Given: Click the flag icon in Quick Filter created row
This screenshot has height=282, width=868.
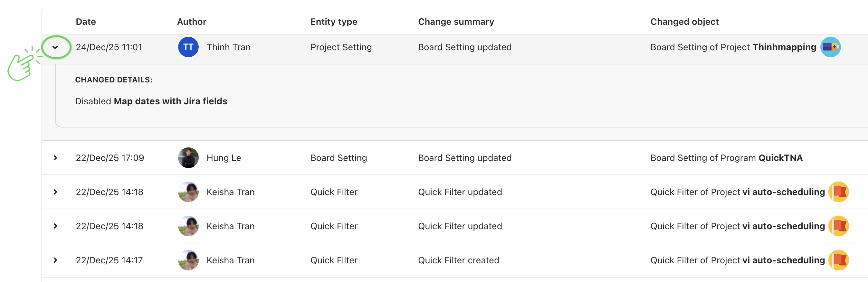Looking at the screenshot, I should click(838, 260).
